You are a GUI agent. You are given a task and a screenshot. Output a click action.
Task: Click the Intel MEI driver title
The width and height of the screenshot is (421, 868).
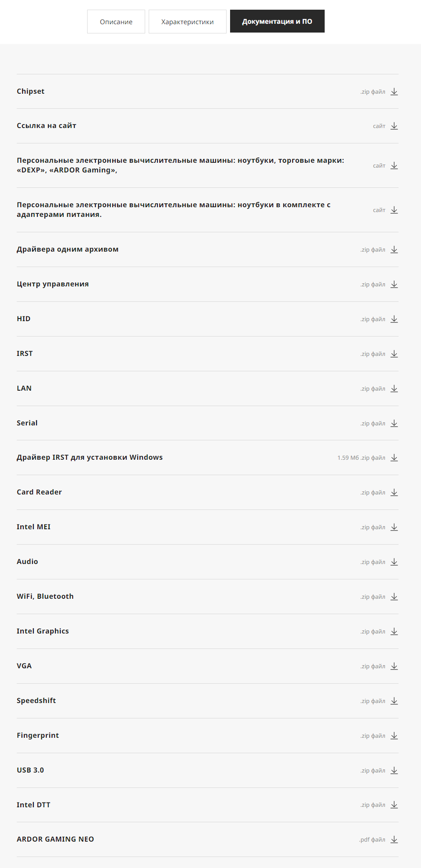34,527
